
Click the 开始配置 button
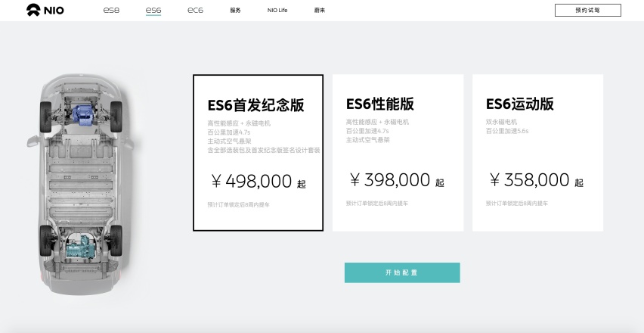[x=402, y=272]
